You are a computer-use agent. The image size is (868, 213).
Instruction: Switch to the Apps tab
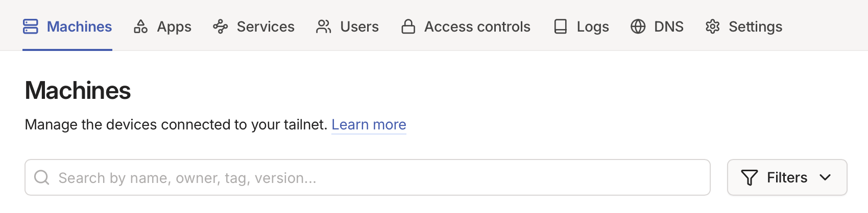(x=174, y=26)
